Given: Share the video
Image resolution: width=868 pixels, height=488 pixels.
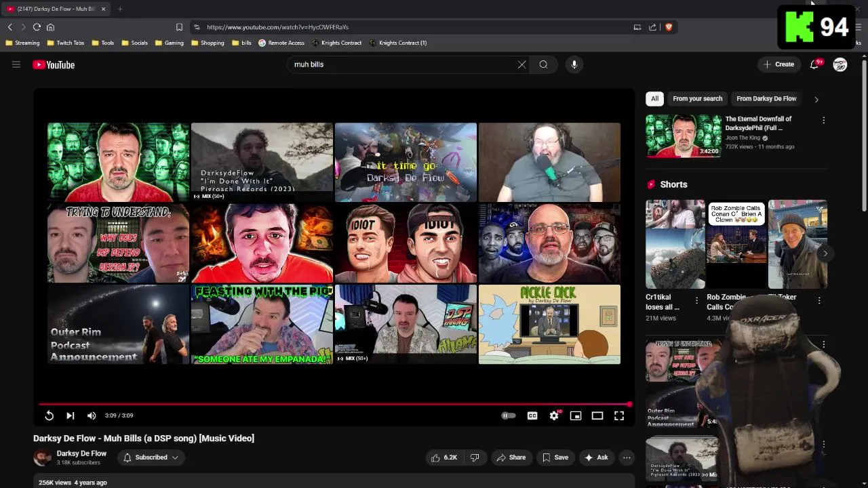Looking at the screenshot, I should 511,457.
